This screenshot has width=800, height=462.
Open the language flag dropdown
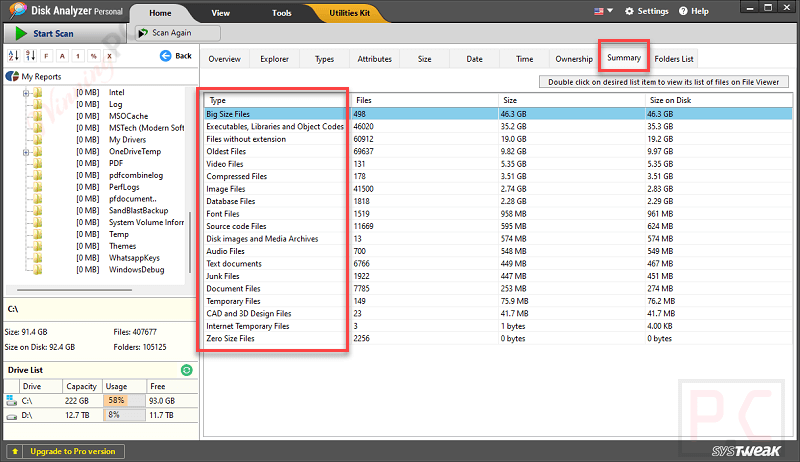604,11
